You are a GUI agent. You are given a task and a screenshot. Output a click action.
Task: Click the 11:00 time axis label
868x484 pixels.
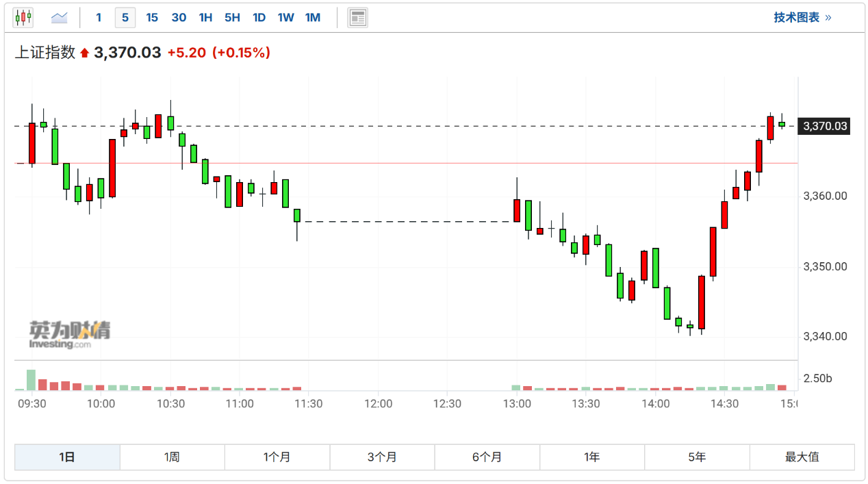(240, 404)
